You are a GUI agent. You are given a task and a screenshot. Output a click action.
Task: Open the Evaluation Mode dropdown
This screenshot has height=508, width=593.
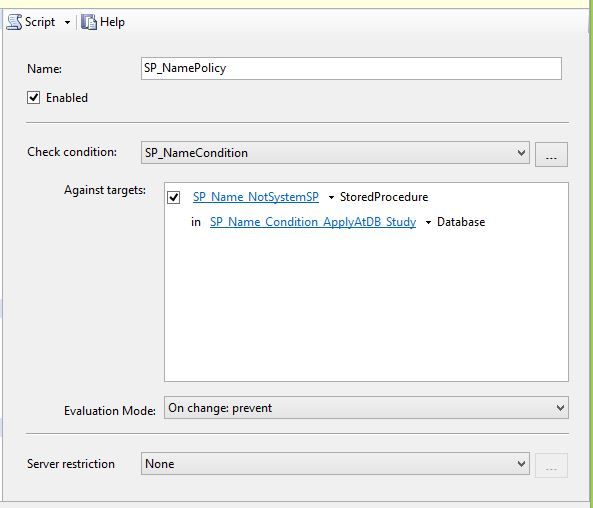click(366, 407)
